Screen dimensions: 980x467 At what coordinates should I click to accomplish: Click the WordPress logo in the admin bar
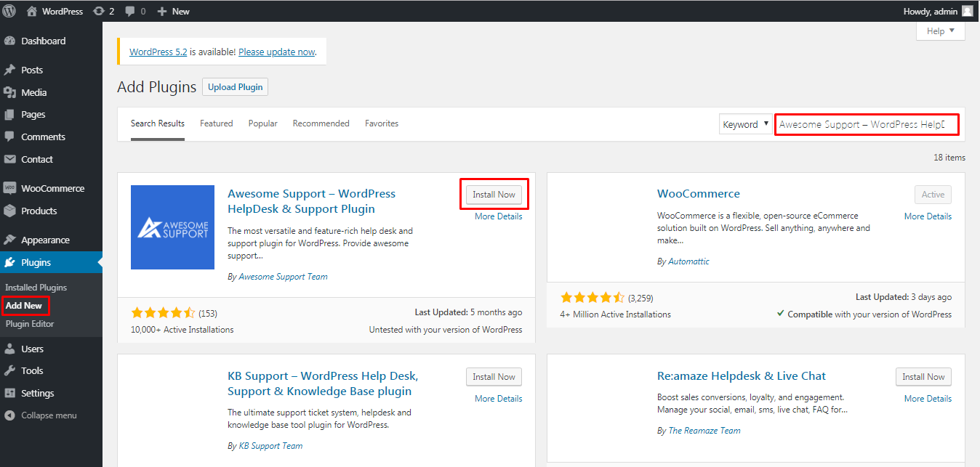tap(9, 11)
